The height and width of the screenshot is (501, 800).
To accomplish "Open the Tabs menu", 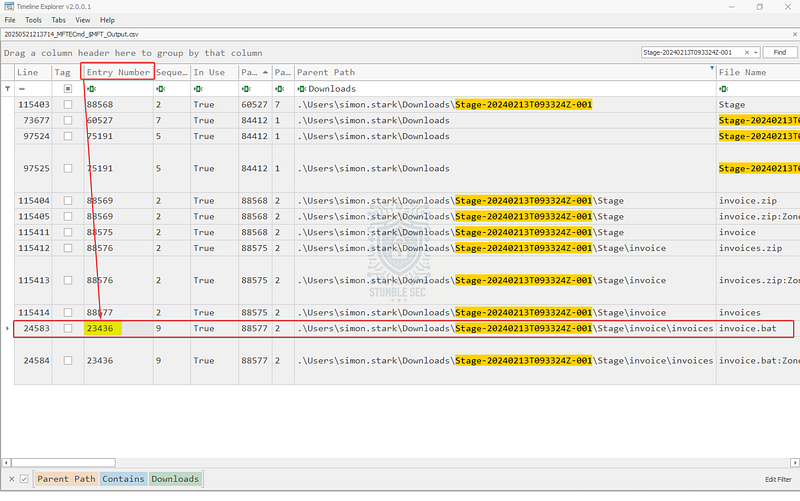I will pos(59,20).
